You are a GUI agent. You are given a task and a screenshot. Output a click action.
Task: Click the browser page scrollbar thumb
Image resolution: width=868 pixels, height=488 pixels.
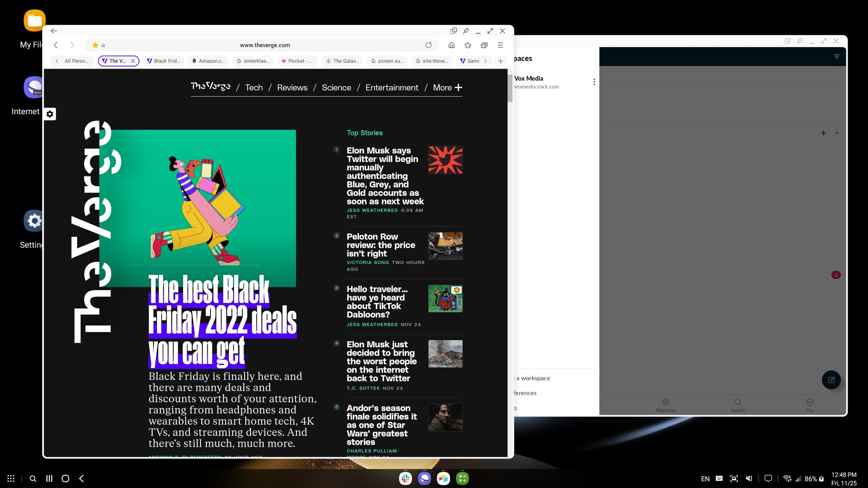(510, 88)
